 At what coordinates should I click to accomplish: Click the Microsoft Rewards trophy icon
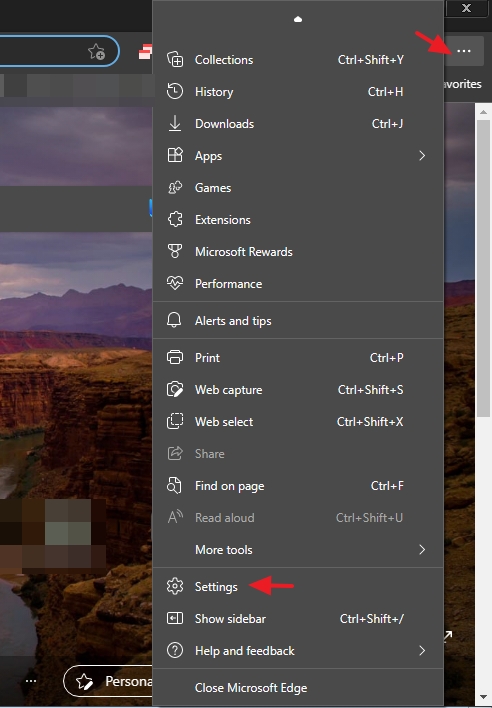(x=175, y=252)
